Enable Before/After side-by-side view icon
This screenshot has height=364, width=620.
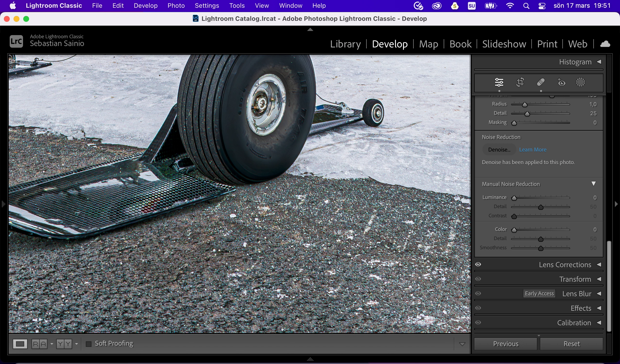click(x=39, y=344)
